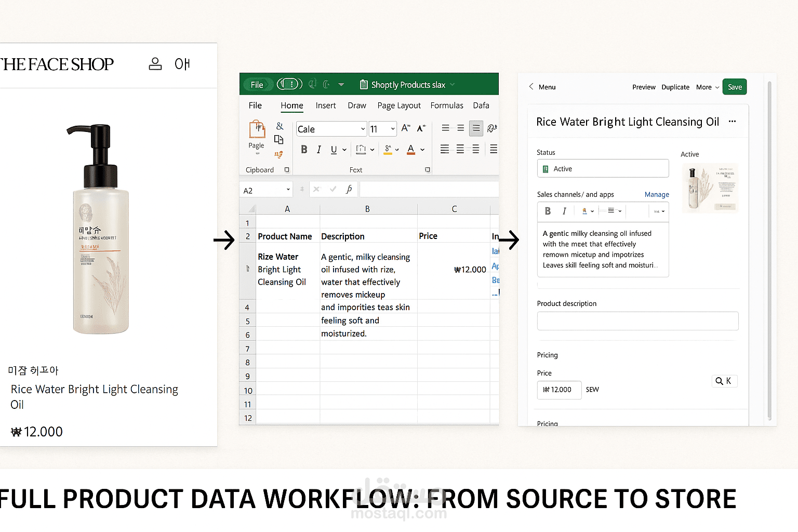Image resolution: width=798 pixels, height=532 pixels.
Task: Open the Clipboard group dialog launcher
Action: [x=287, y=170]
